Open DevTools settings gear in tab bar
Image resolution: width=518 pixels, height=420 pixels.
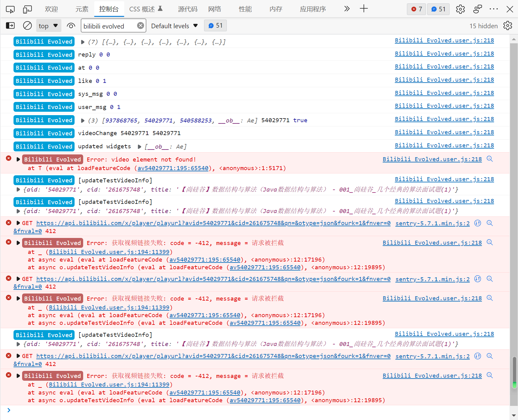tap(460, 9)
